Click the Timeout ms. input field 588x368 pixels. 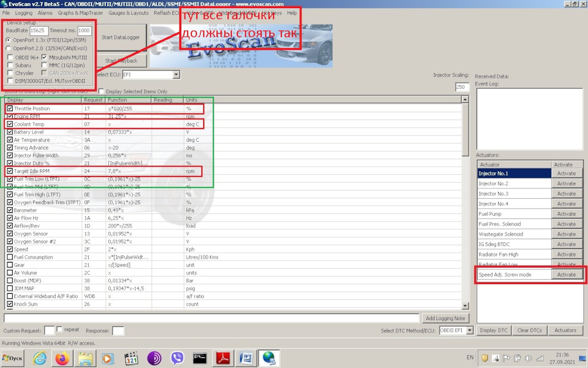click(85, 31)
